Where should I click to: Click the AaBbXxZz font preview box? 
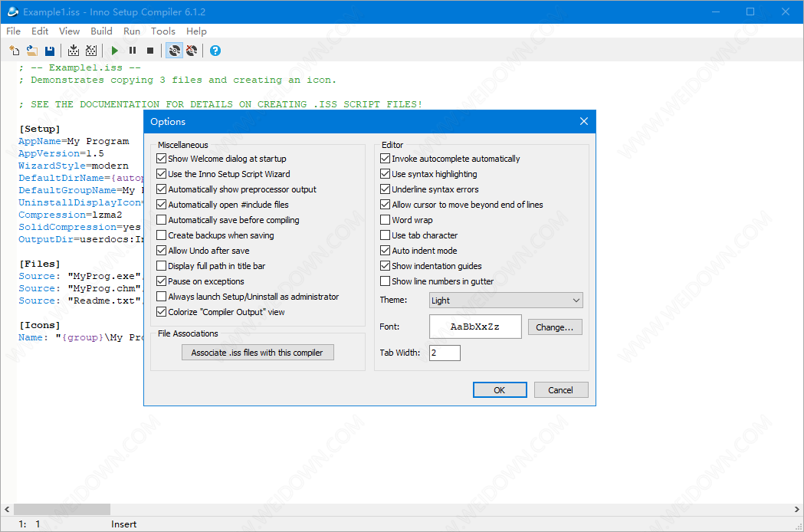(x=475, y=327)
